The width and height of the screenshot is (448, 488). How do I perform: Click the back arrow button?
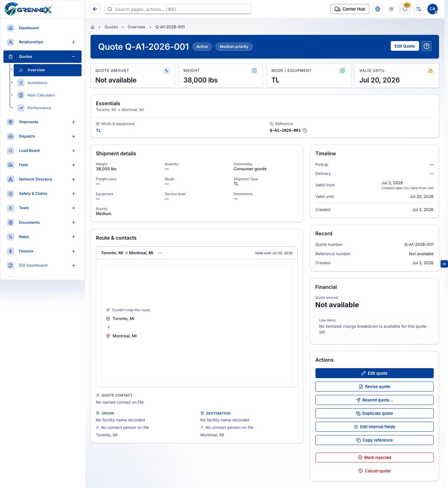(x=95, y=9)
